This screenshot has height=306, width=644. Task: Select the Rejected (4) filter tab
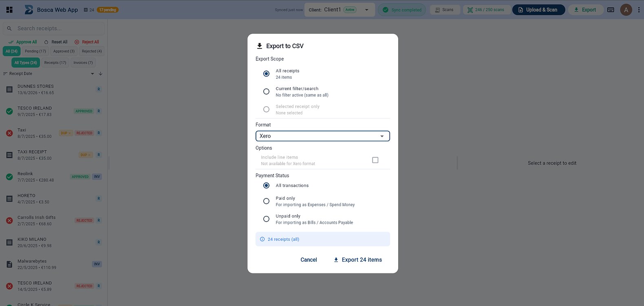[92, 51]
